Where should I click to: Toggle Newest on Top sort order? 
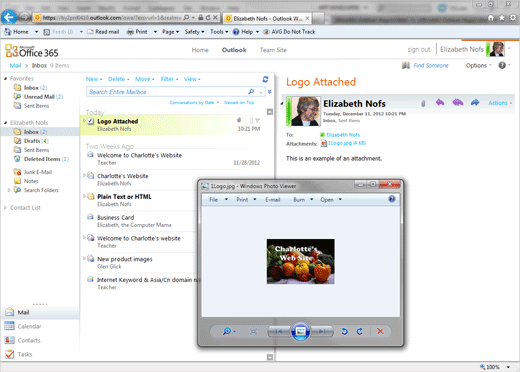coord(239,102)
